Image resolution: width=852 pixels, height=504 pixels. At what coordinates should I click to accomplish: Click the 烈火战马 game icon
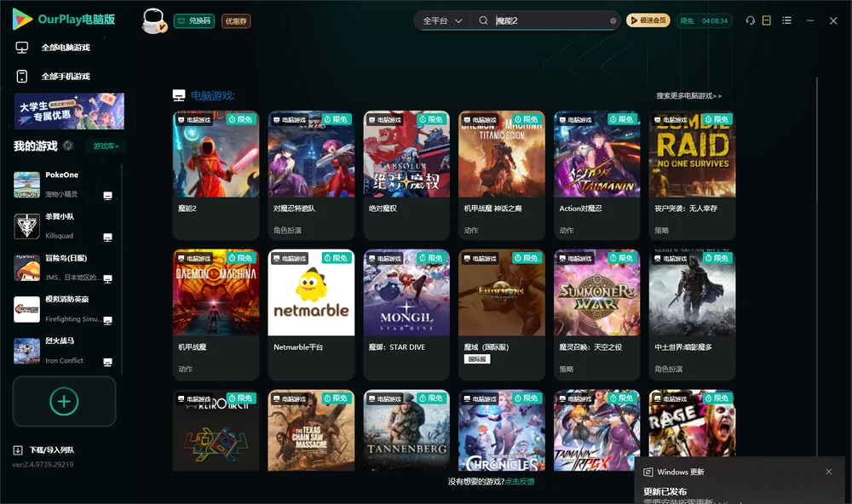26,351
